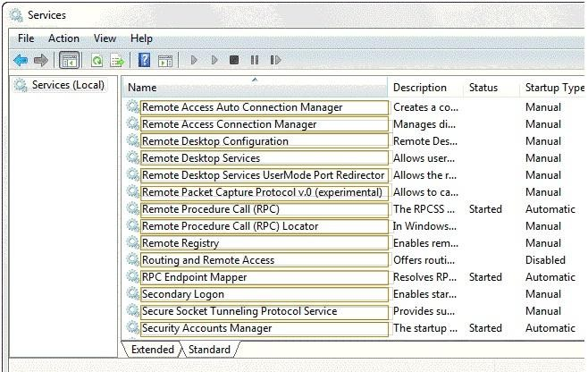Select the RPC Endpoint Mapper service
The width and height of the screenshot is (588, 372).
point(264,277)
